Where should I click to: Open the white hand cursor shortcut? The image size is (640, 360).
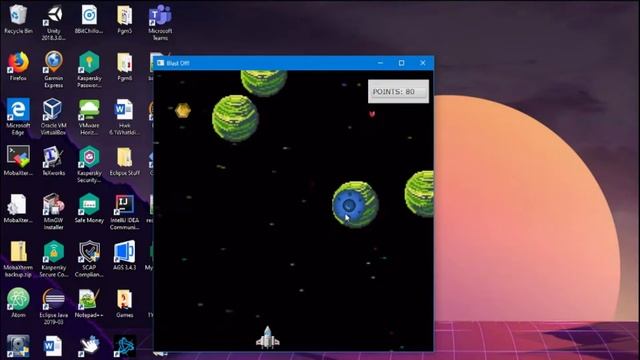tap(89, 345)
